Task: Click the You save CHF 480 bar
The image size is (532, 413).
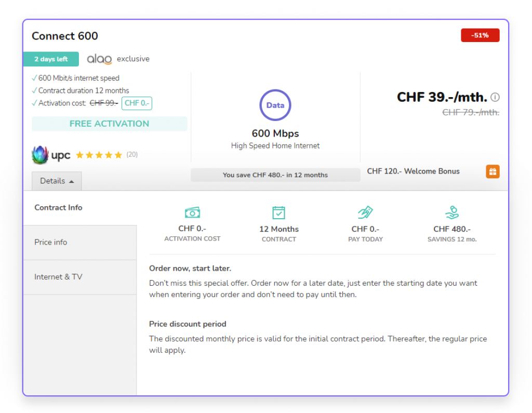Action: click(x=275, y=175)
